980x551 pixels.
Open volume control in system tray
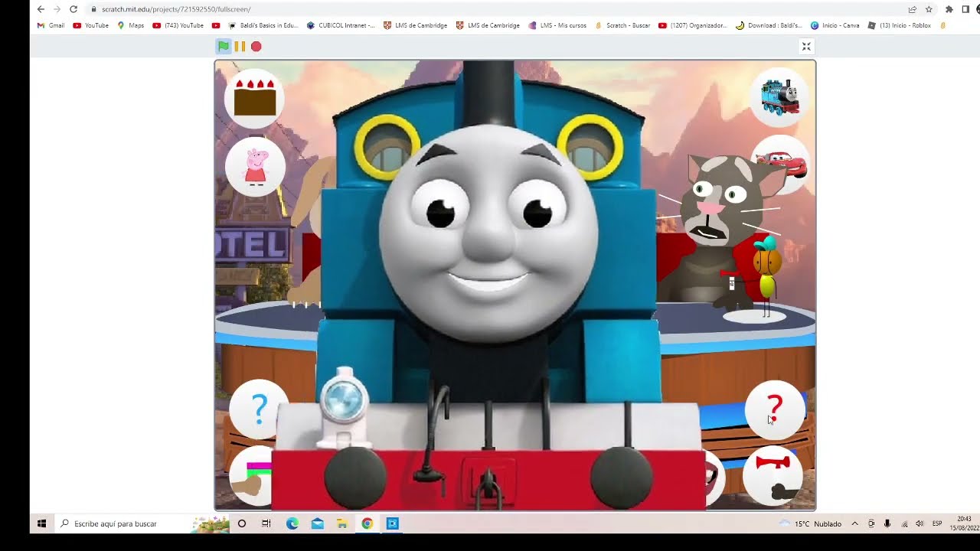[920, 523]
